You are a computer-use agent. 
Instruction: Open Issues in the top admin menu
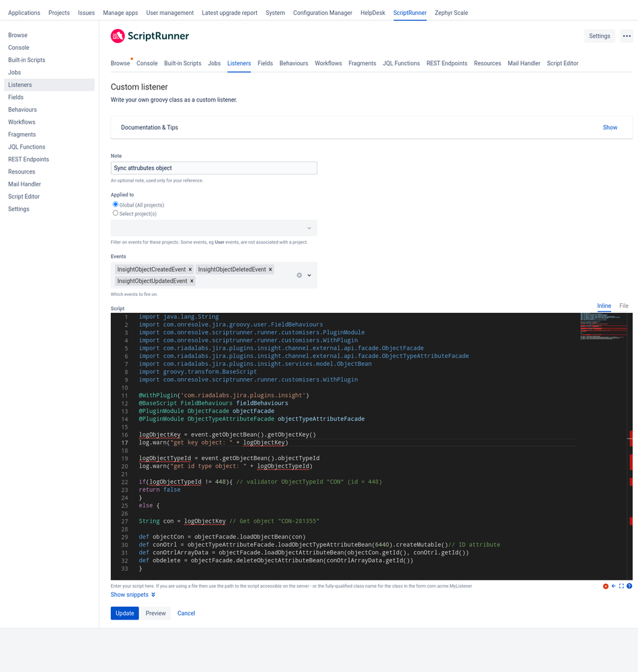click(x=86, y=13)
